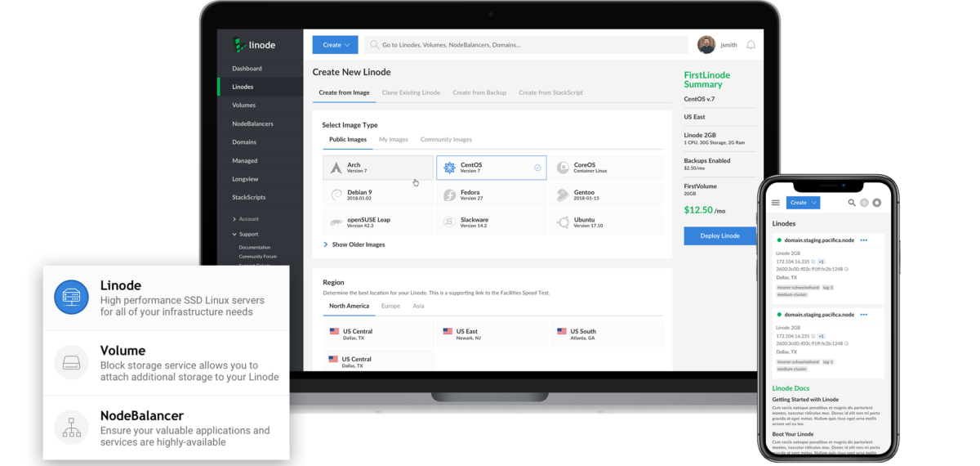Click the +1 IP badge in the first Linode card on the phone
The width and height of the screenshot is (980, 466).
coord(821,262)
